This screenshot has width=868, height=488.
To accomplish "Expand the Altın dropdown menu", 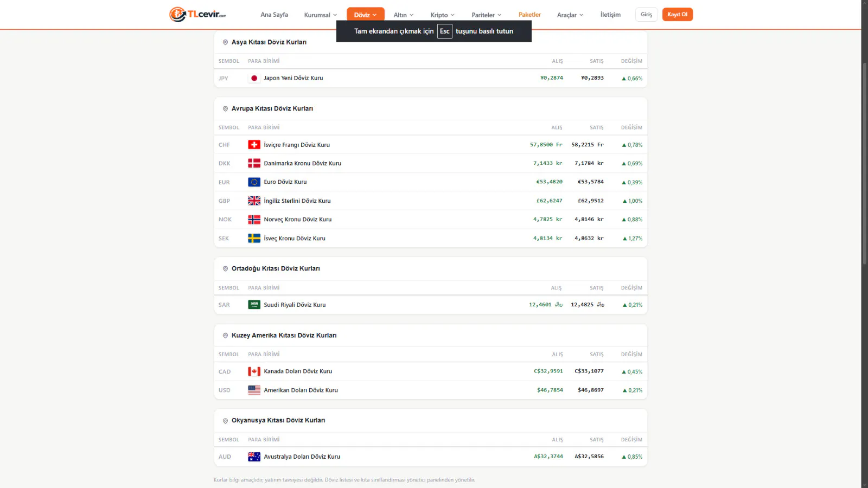I will click(x=404, y=15).
